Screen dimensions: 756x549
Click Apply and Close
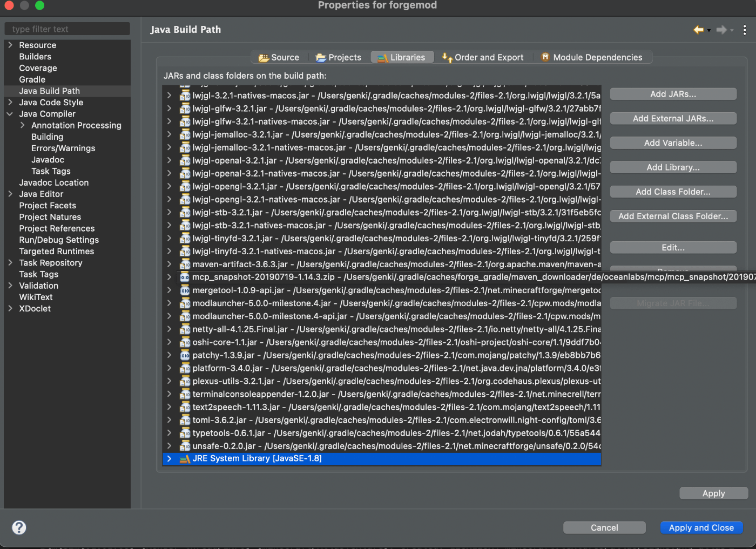tap(701, 527)
